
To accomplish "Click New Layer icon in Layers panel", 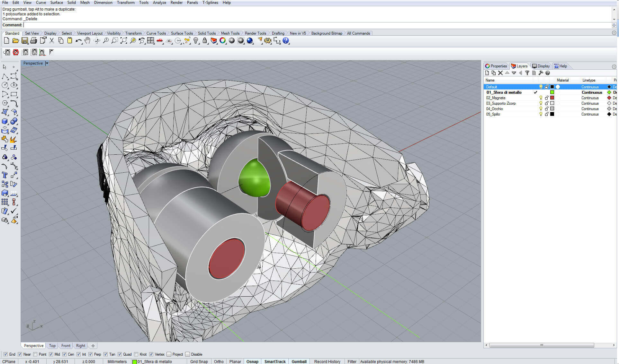I will (487, 73).
